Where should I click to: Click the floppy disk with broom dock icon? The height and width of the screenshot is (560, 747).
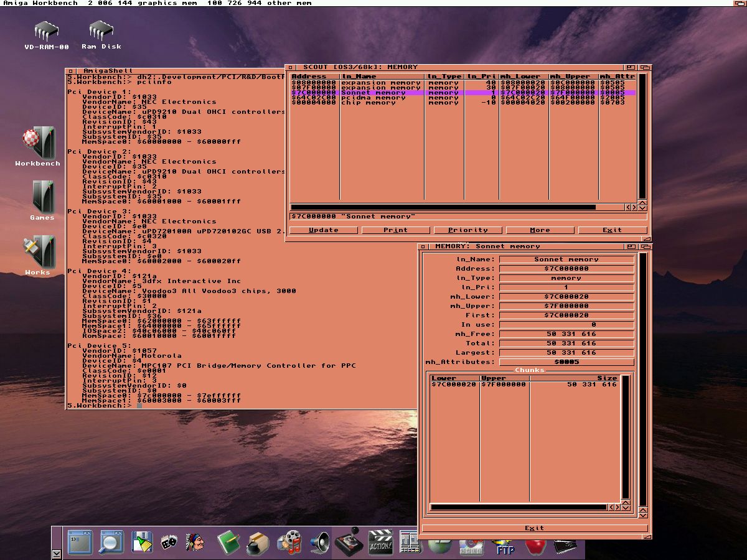142,542
